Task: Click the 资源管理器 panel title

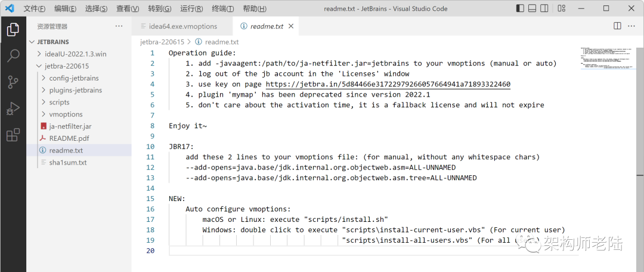Action: click(52, 26)
